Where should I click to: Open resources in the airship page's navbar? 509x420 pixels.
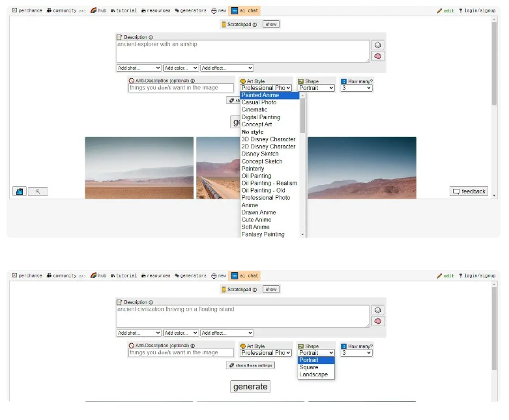pos(156,10)
